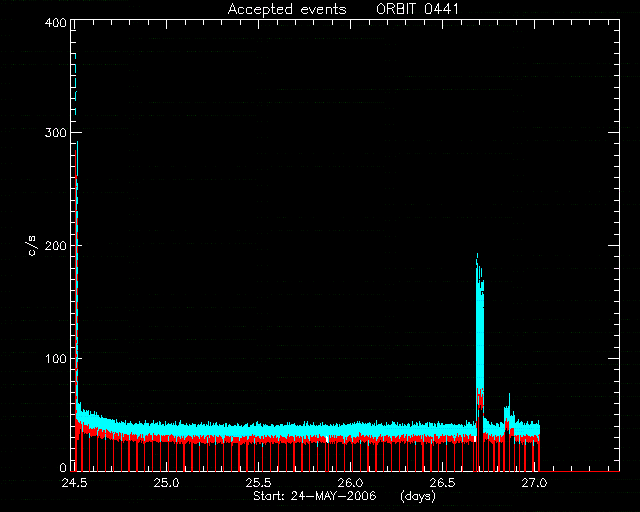Click the 300 y-axis tick label
The width and height of the screenshot is (640, 512).
(56, 133)
